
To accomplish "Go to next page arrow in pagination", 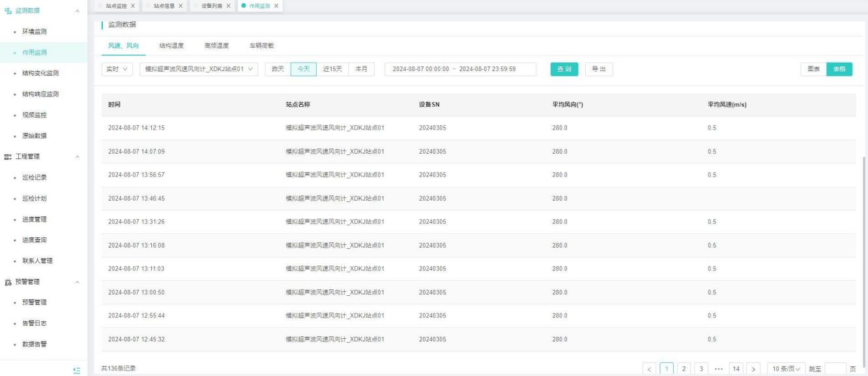I will pos(753,369).
